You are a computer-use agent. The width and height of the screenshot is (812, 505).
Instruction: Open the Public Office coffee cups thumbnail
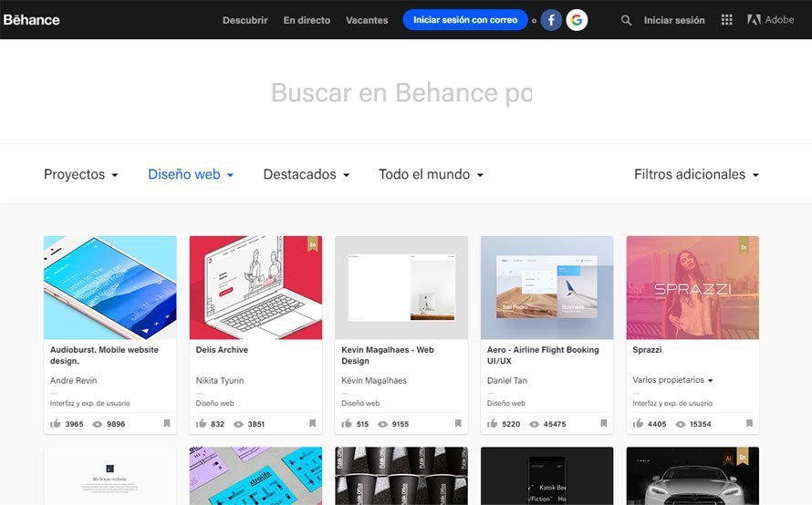(401, 476)
